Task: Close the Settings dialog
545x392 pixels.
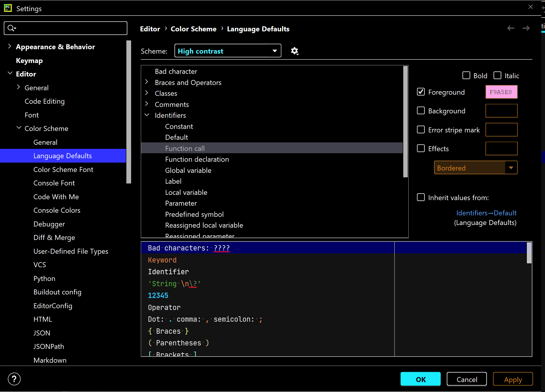Action: click(531, 7)
